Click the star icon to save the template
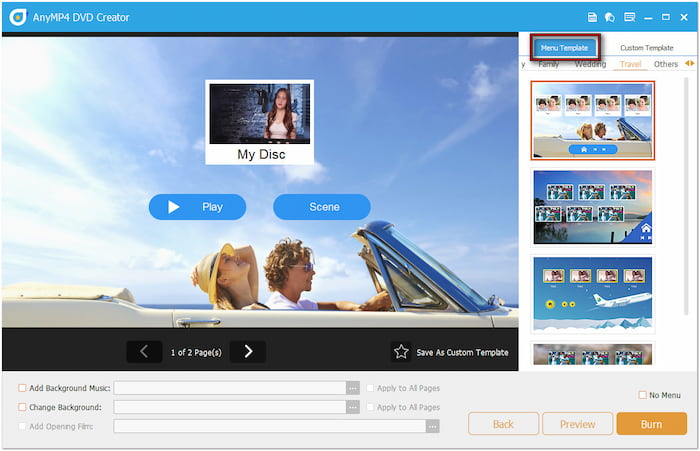 point(401,352)
